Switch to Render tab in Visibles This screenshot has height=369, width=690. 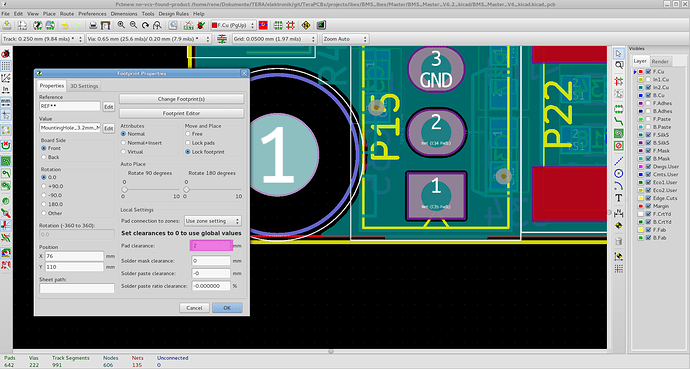coord(660,62)
